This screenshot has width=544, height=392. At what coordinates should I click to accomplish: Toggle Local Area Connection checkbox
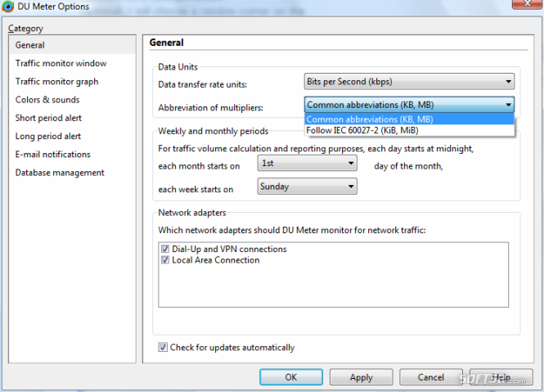pyautogui.click(x=165, y=260)
